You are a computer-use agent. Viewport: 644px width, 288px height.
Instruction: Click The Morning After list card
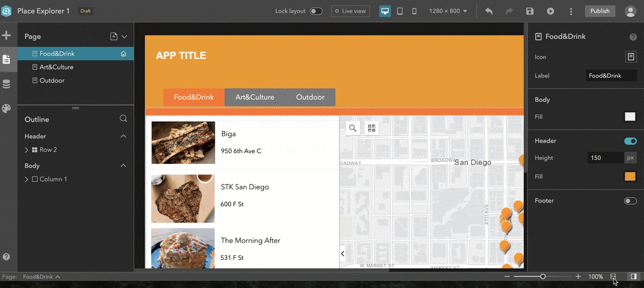[x=245, y=248]
